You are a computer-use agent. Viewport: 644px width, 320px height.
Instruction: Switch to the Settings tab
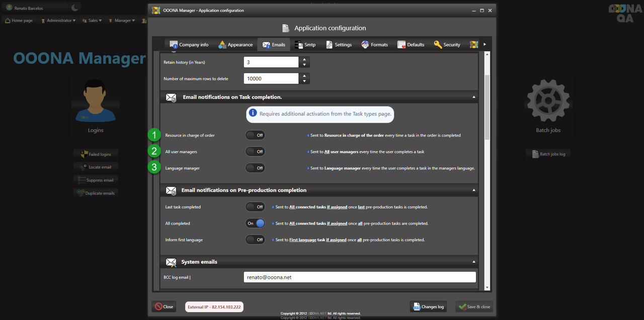338,45
